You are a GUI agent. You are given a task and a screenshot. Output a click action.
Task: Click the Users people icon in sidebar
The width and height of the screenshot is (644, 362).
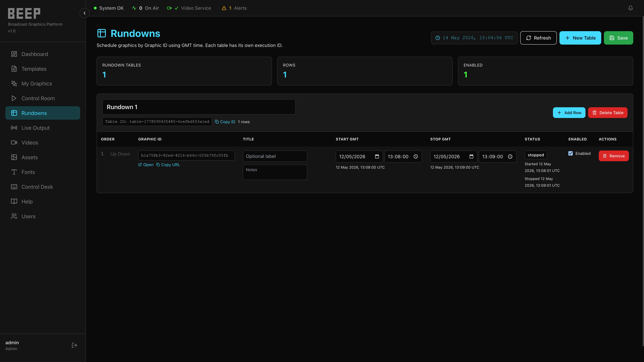coord(14,216)
